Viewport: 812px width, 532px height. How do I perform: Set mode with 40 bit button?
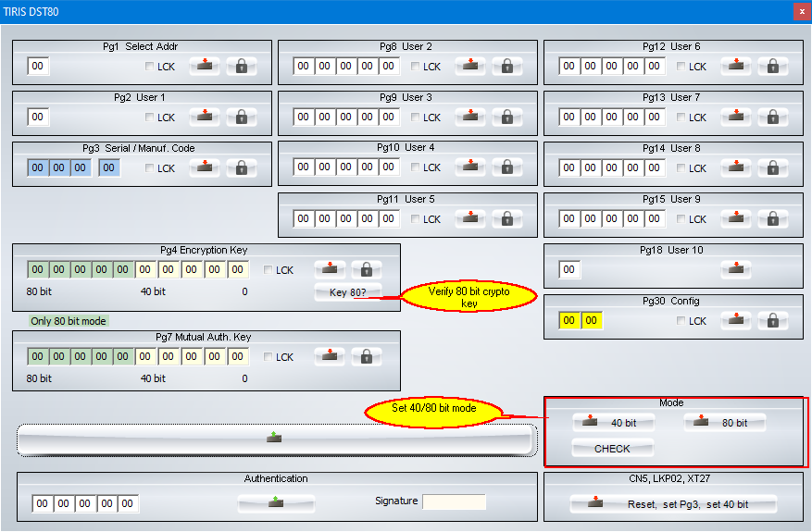614,423
